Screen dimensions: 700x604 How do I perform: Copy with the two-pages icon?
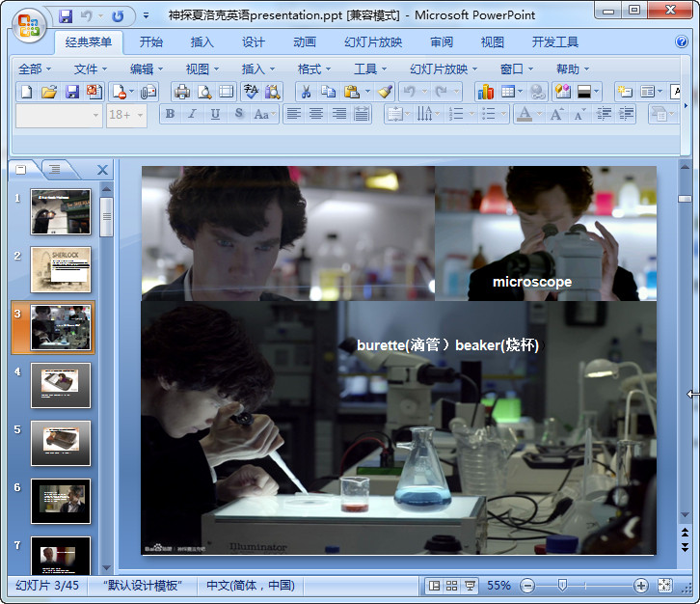328,92
